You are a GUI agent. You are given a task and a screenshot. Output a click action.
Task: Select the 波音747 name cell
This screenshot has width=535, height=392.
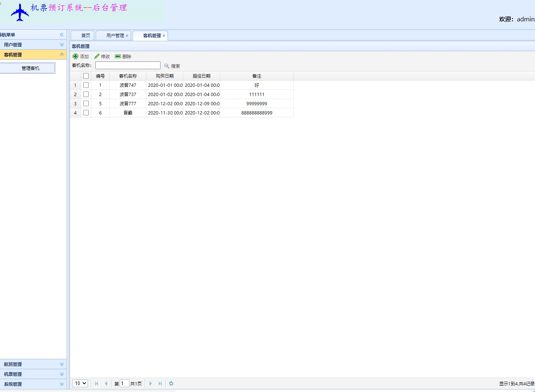128,85
